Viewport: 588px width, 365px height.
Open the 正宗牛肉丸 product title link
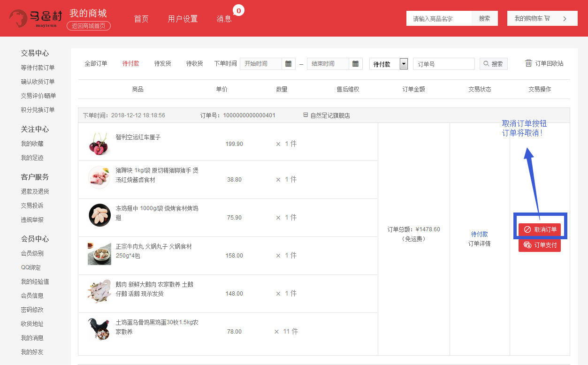(x=154, y=251)
